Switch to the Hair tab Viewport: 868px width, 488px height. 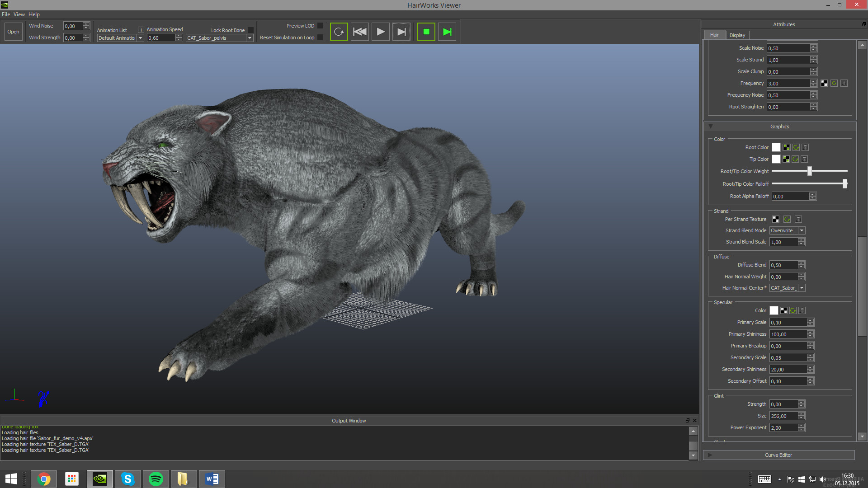click(x=714, y=35)
